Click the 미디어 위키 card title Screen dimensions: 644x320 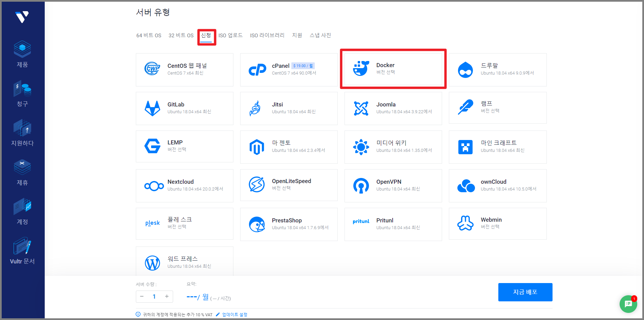click(x=391, y=143)
